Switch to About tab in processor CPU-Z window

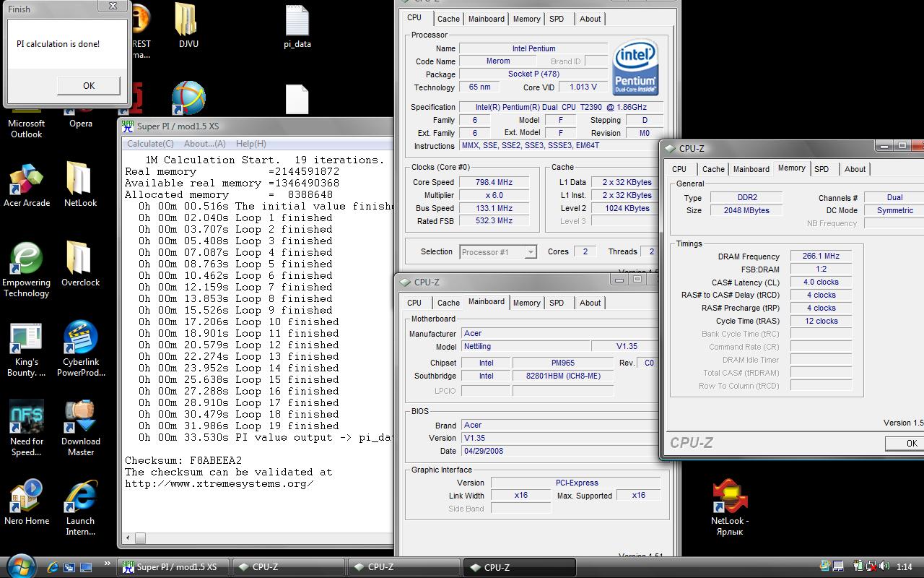coord(590,19)
